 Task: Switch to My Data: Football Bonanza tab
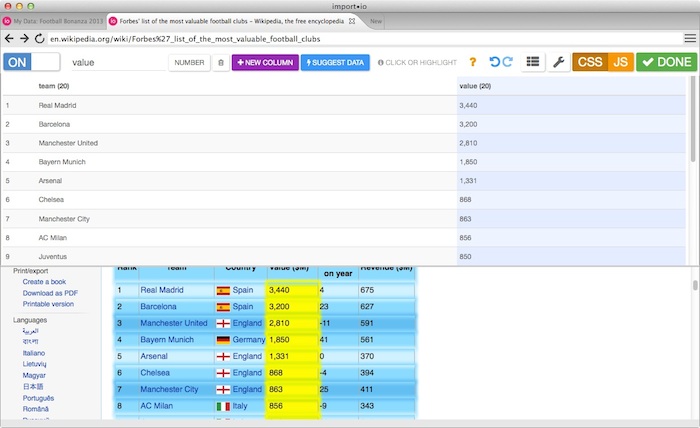54,21
